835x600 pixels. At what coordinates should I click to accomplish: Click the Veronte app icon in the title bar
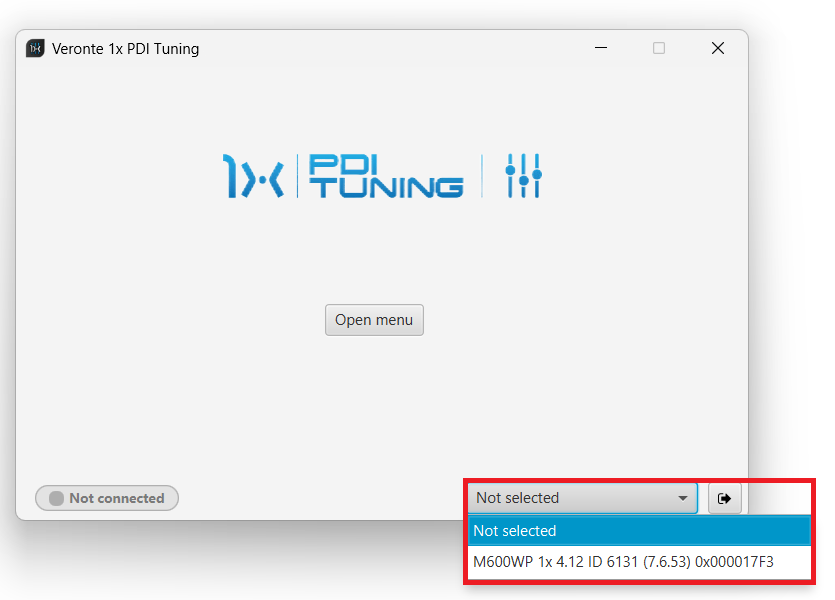coord(35,48)
